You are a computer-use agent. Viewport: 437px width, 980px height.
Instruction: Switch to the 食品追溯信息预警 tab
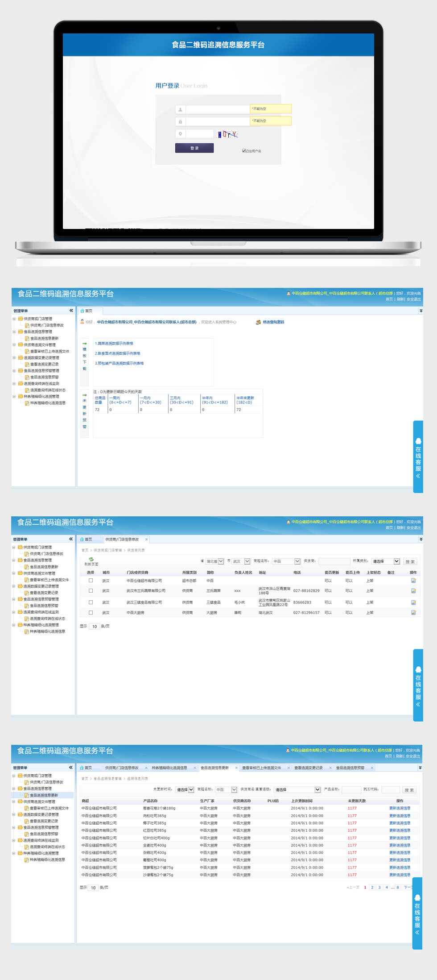350,768
